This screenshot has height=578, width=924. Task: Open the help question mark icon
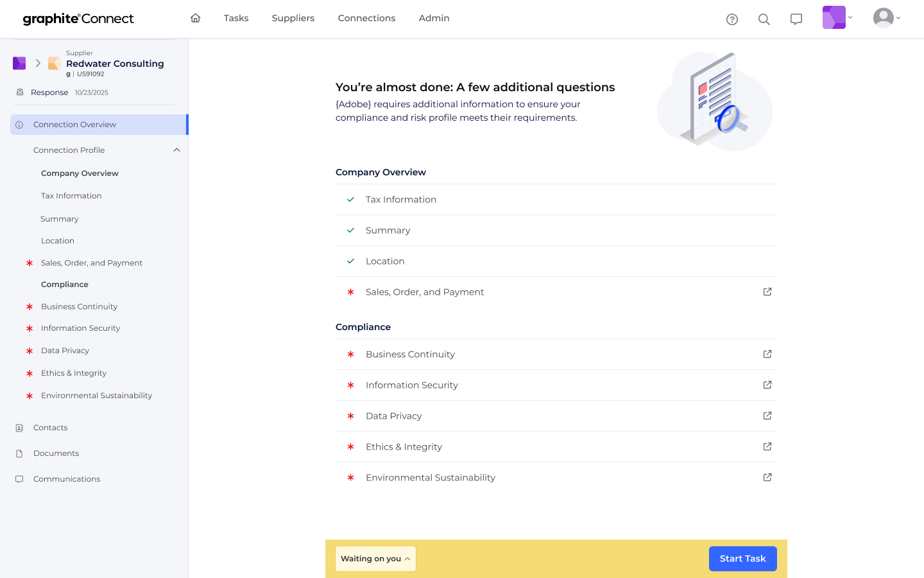click(732, 19)
